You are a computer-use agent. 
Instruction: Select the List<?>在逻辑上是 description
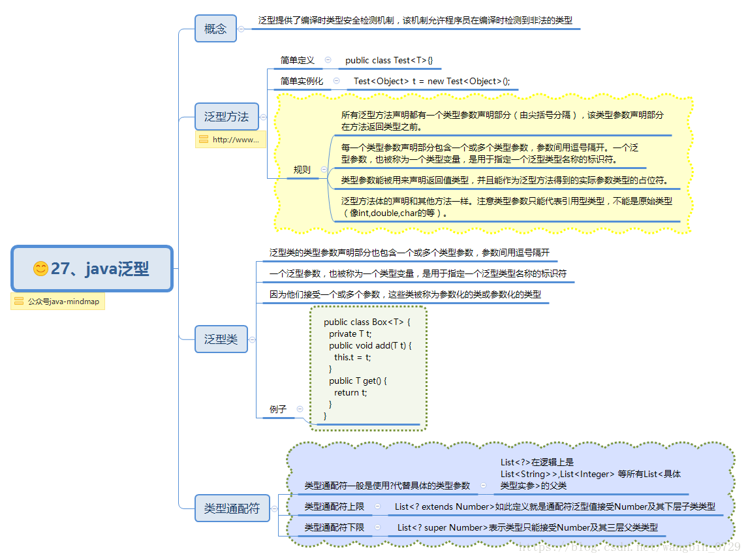(591, 474)
